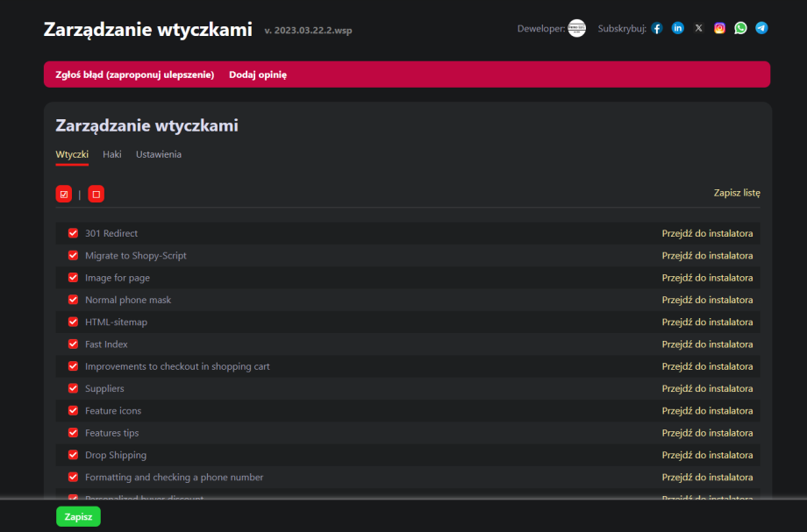Toggle the HTML-sitemap plugin checkbox
Image resolution: width=807 pixels, height=532 pixels.
(x=74, y=322)
